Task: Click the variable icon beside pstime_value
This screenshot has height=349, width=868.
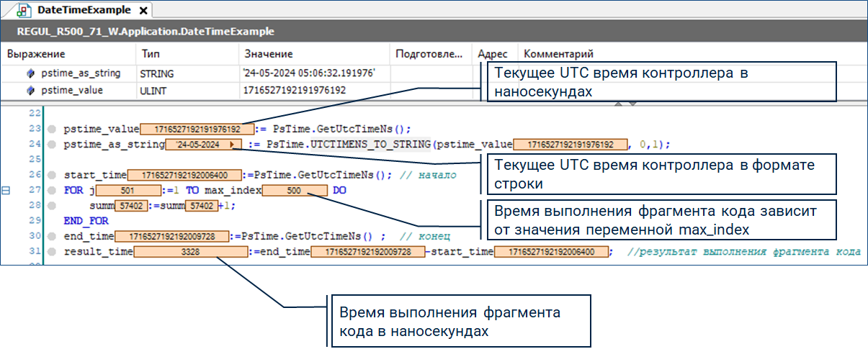Action: tap(30, 91)
